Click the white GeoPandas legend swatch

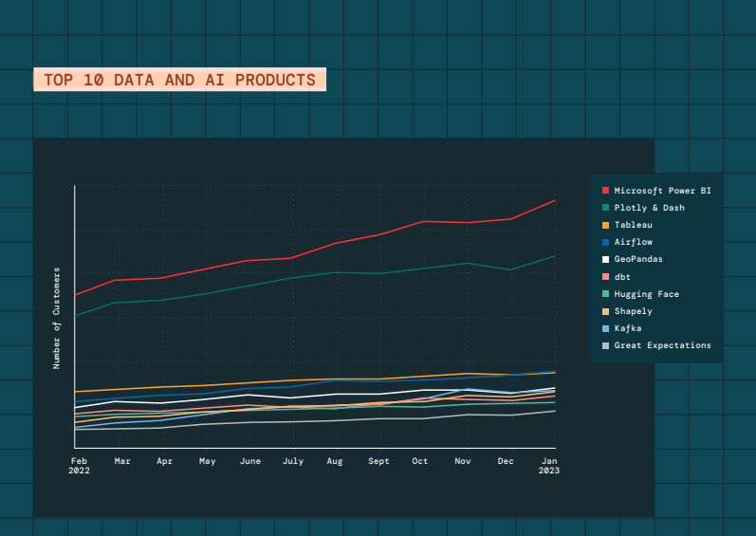(x=605, y=259)
